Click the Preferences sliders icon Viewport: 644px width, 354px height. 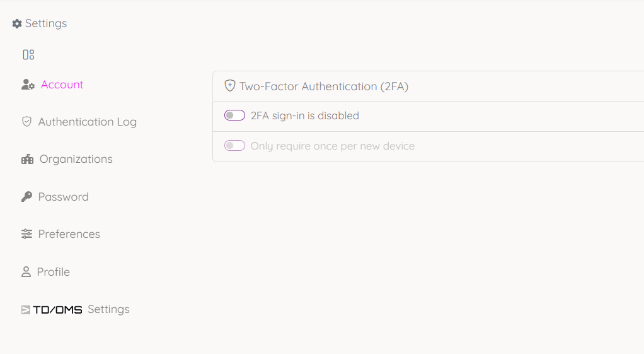point(26,234)
